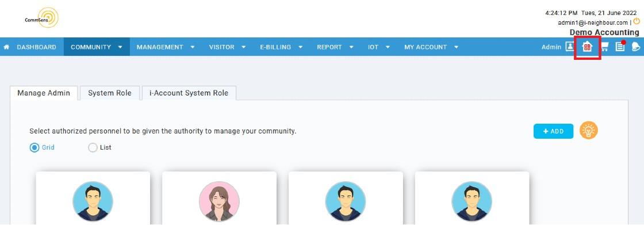Switch to the System Role tab

coord(110,93)
